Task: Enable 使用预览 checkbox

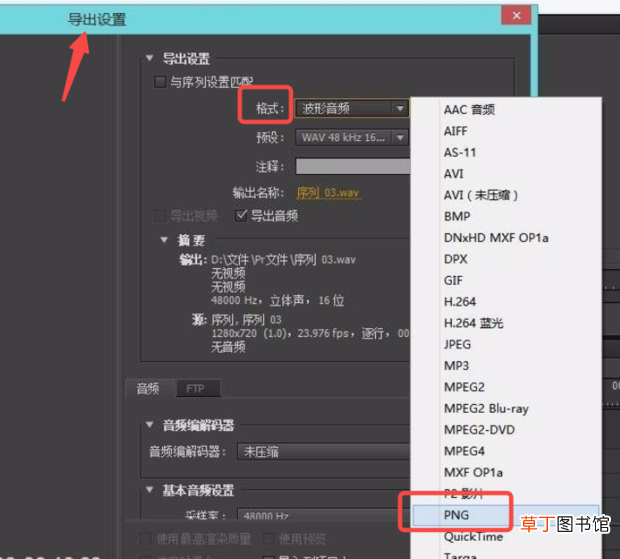Action: coord(268,538)
